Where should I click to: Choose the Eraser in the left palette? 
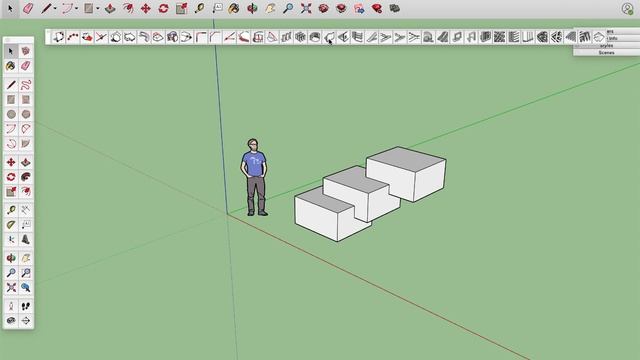[x=26, y=66]
